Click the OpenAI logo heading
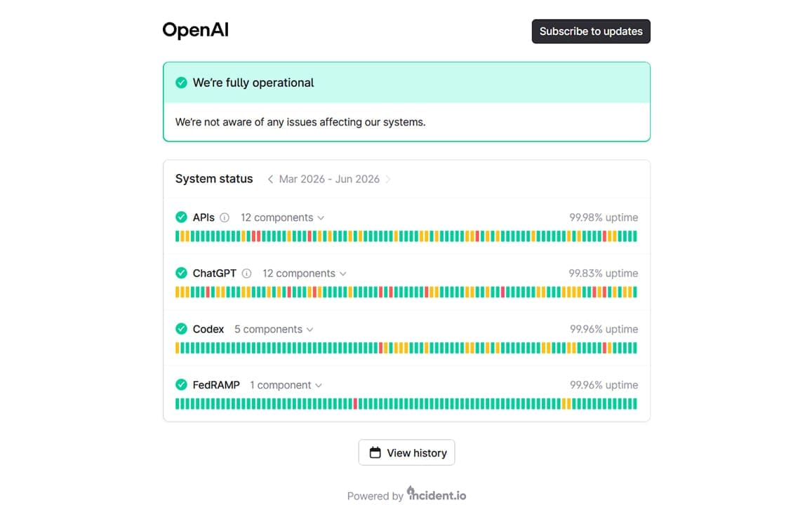 pos(195,30)
